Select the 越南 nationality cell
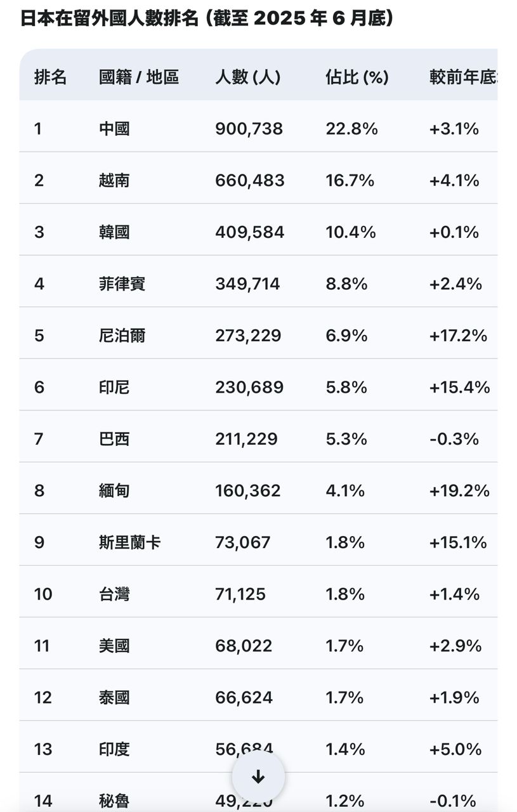 tap(114, 181)
